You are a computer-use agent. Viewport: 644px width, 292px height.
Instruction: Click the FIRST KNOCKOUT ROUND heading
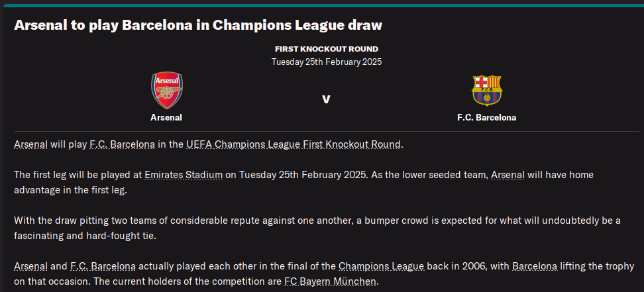pyautogui.click(x=326, y=49)
